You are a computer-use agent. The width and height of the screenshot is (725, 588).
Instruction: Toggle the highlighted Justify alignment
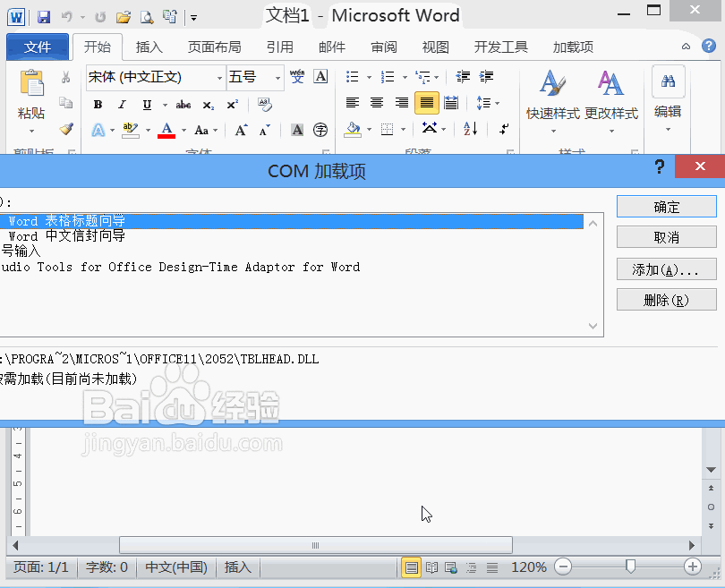click(426, 103)
